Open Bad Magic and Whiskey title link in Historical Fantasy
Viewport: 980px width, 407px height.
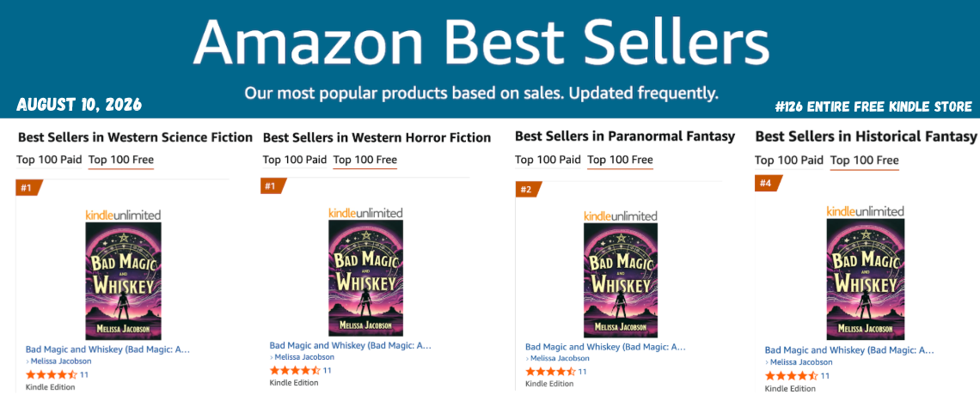849,350
